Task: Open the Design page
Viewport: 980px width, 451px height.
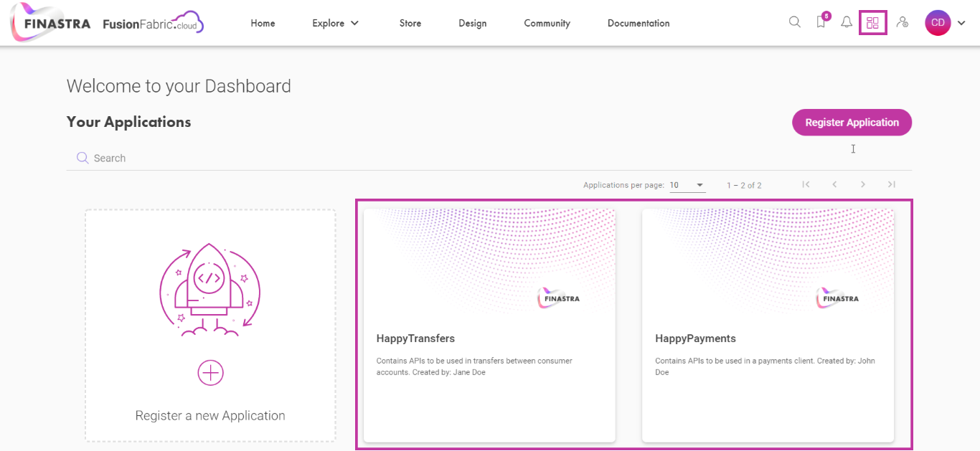Action: click(x=473, y=23)
